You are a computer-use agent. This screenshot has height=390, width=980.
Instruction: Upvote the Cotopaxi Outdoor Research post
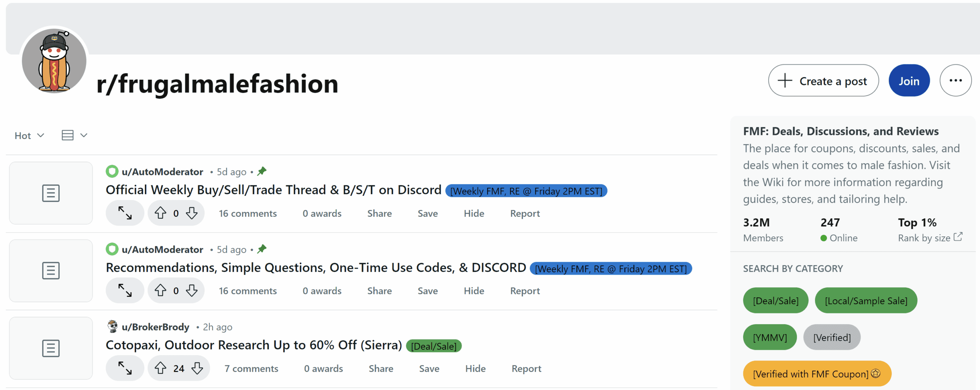coord(160,368)
